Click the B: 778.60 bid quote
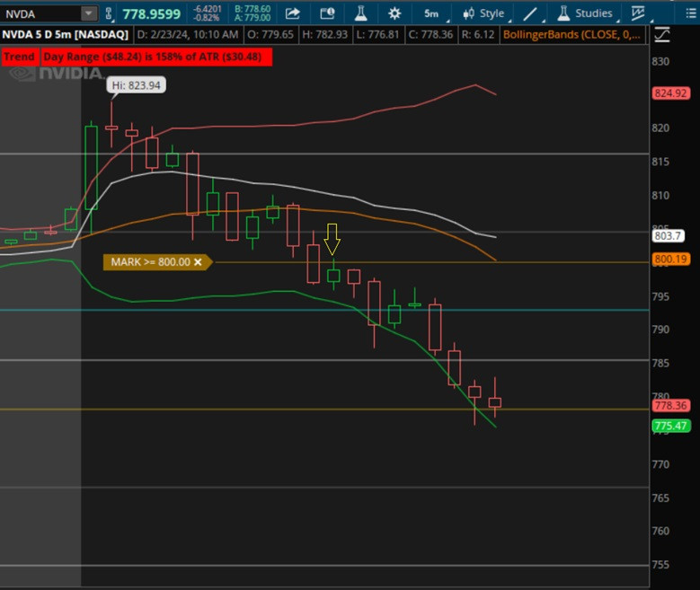Viewport: 700px width, 590px height. pyautogui.click(x=253, y=9)
